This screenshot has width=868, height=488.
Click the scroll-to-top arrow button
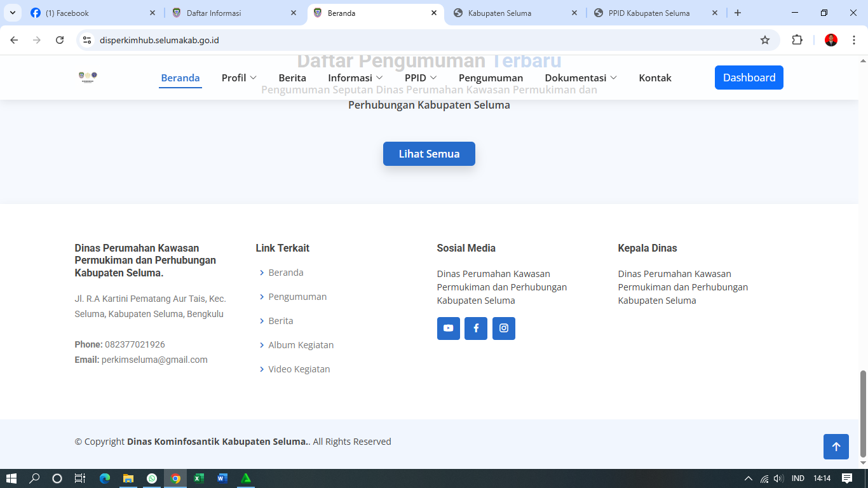[836, 447]
